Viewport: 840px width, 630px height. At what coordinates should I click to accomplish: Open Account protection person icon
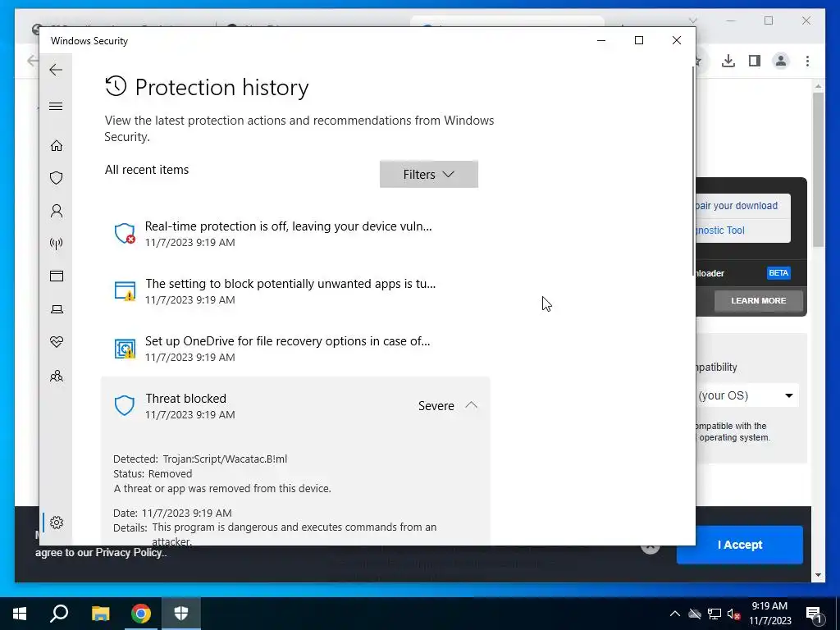click(x=57, y=211)
